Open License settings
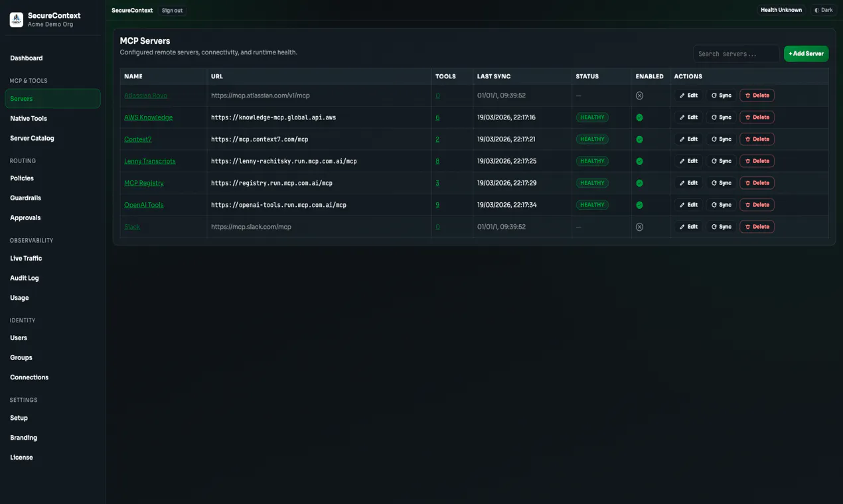This screenshot has height=504, width=843. tap(21, 458)
